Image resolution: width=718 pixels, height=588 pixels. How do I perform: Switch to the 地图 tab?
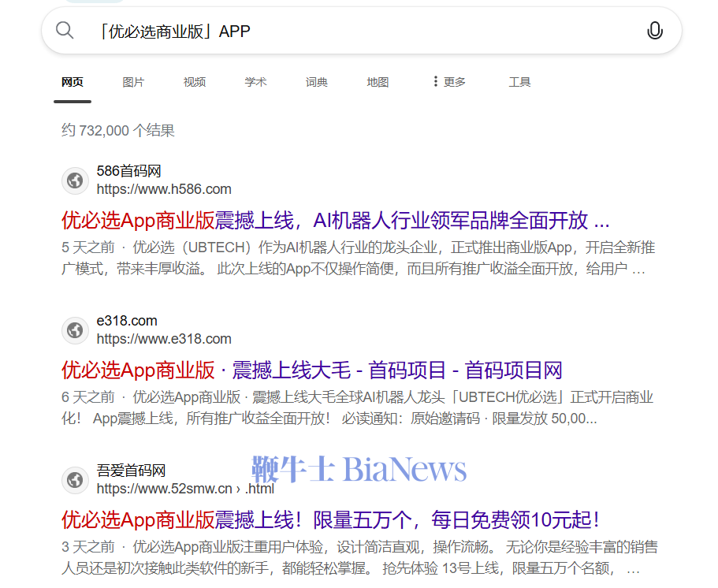378,82
